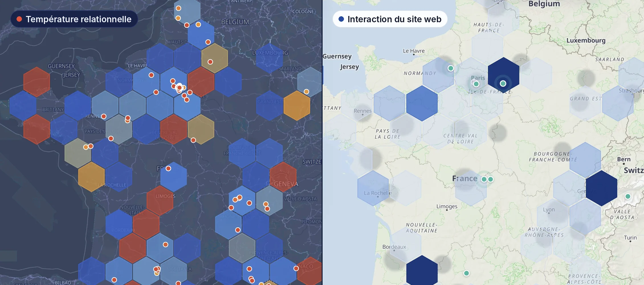Image resolution: width=644 pixels, height=285 pixels.
Task: Click the green marker inside the navy hexagon near Paris
Action: click(503, 84)
